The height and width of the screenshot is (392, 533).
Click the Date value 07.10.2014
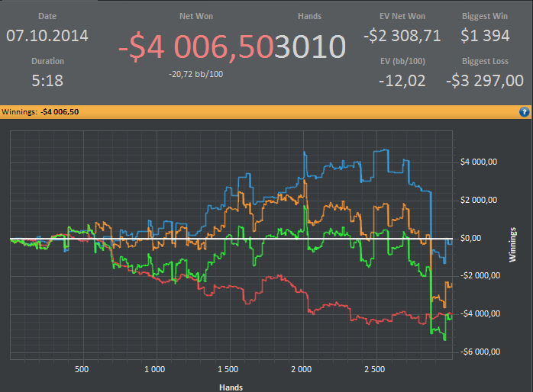click(47, 36)
